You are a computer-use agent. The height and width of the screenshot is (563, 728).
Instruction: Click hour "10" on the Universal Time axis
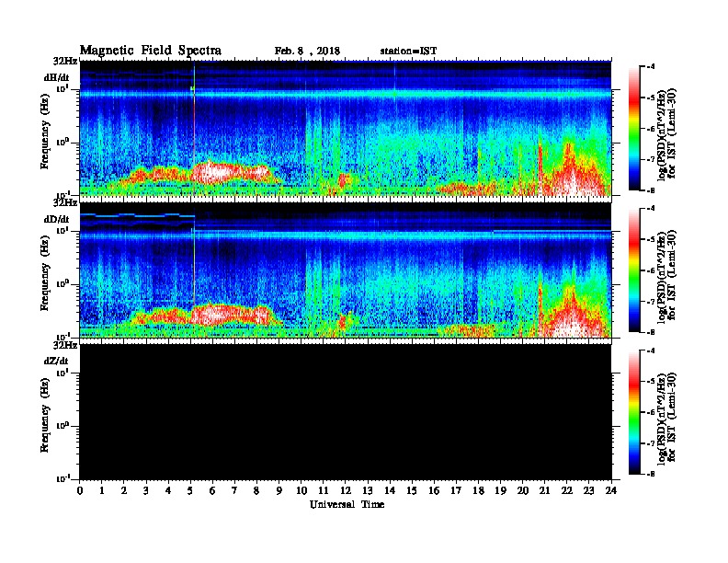[x=301, y=490]
